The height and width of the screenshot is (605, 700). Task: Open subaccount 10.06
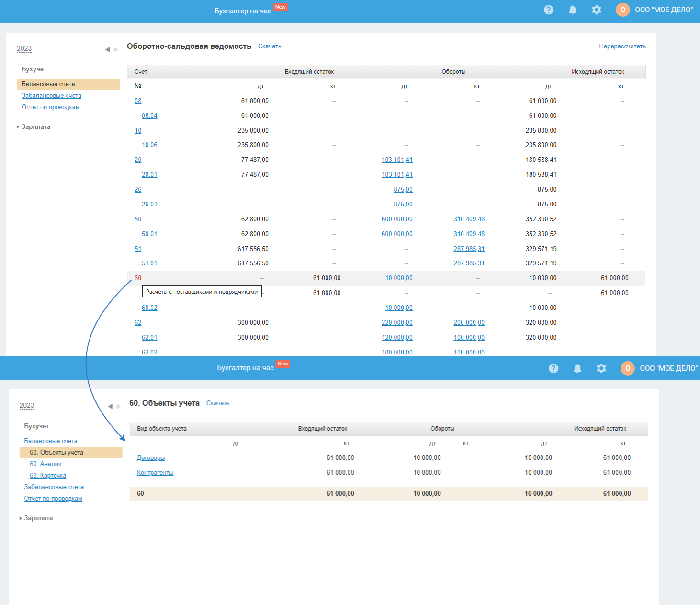click(x=149, y=145)
